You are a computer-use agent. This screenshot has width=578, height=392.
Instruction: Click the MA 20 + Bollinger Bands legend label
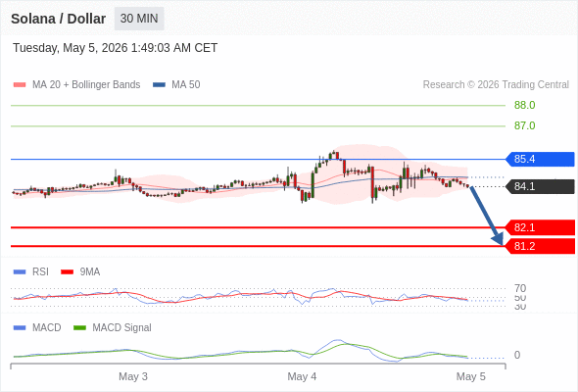tap(86, 85)
